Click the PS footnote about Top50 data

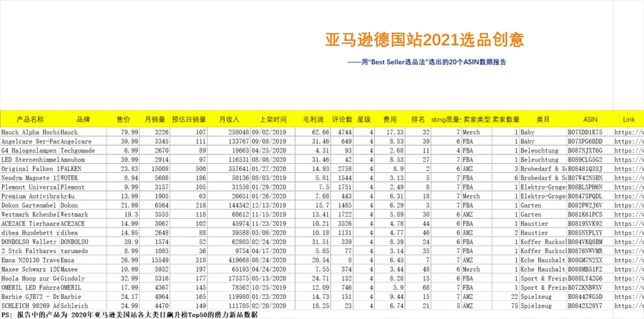pyautogui.click(x=130, y=315)
